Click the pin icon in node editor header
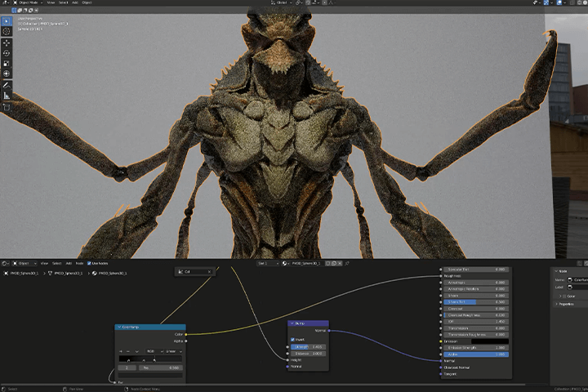 point(347,263)
